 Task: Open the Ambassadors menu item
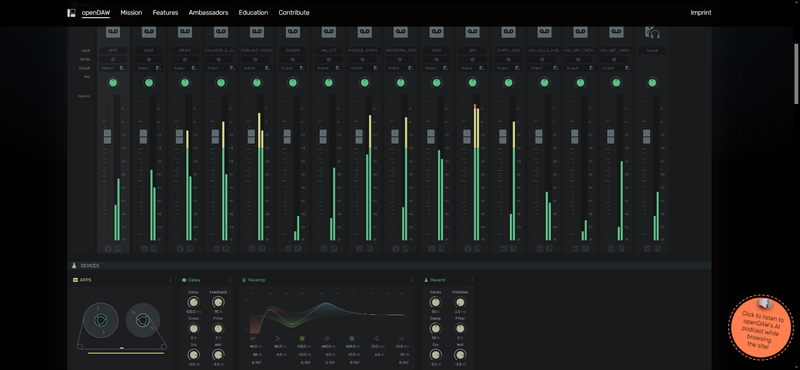(208, 13)
